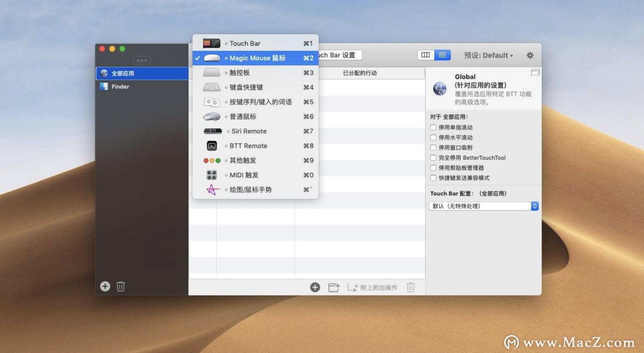This screenshot has height=353, width=644.
Task: Select 触控板 from the trigger menu
Action: [239, 73]
